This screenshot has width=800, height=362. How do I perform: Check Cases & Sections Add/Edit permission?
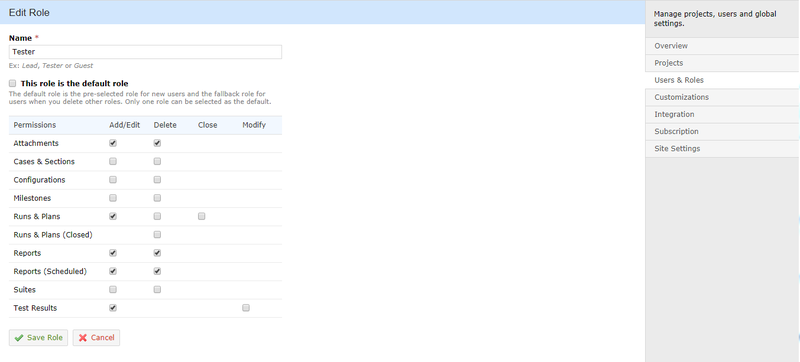coord(113,162)
